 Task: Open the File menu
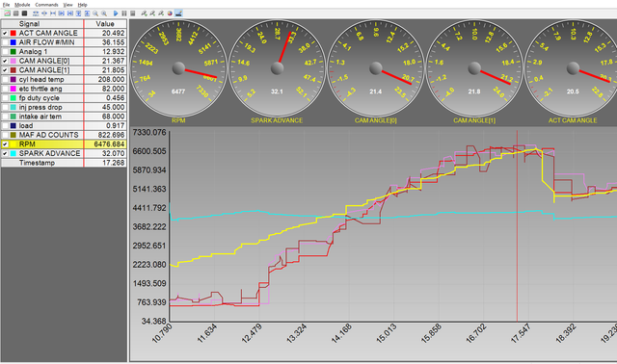pos(7,5)
